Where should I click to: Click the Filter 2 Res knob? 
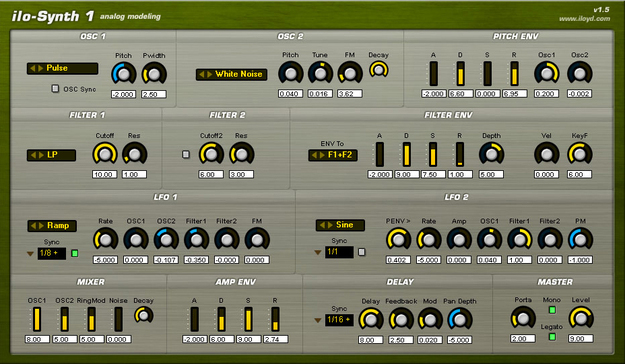pyautogui.click(x=242, y=154)
